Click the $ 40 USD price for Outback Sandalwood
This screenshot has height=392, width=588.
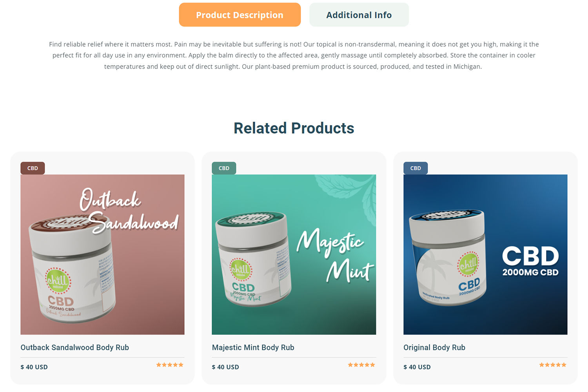[x=34, y=367]
